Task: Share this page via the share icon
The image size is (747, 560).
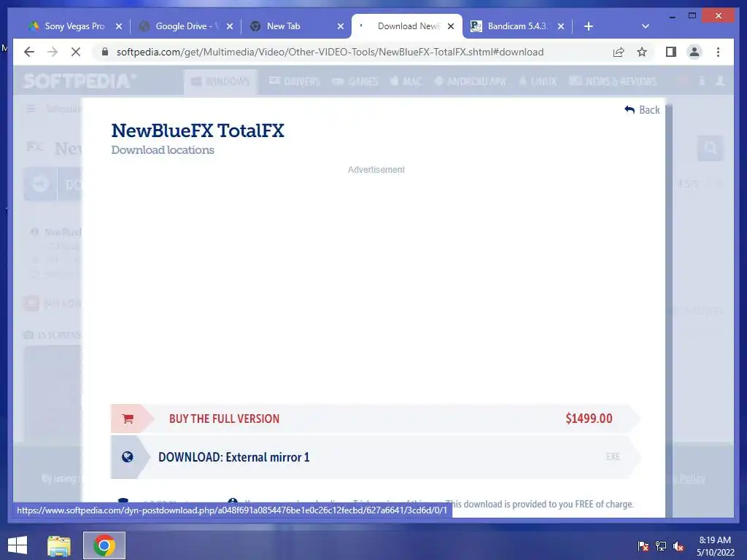Action: coord(619,52)
